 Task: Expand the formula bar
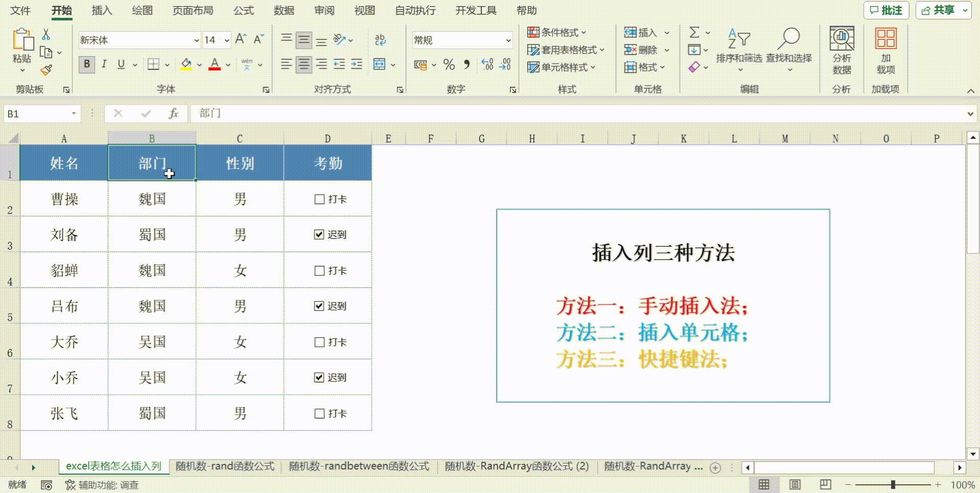pos(970,114)
